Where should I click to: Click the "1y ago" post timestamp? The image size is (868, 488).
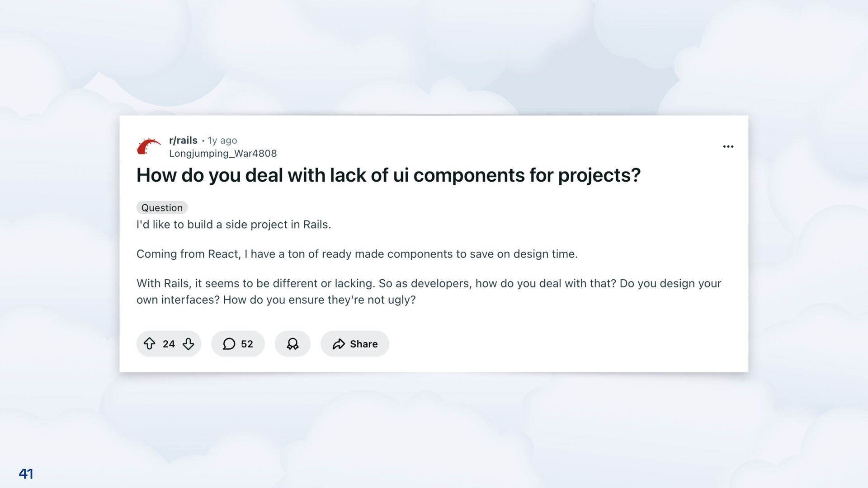(x=222, y=141)
